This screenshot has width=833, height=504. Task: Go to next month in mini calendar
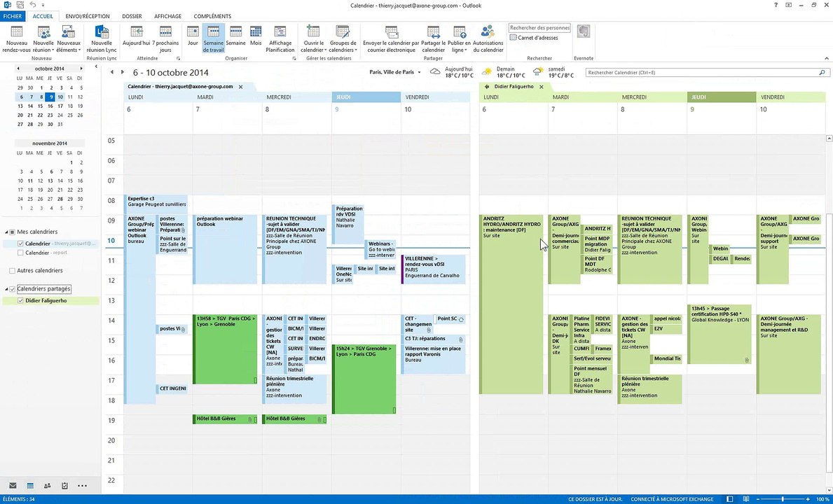pos(81,69)
